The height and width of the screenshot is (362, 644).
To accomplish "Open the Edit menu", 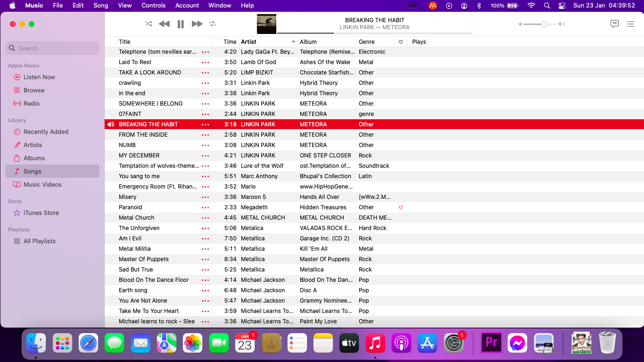I will coord(78,6).
